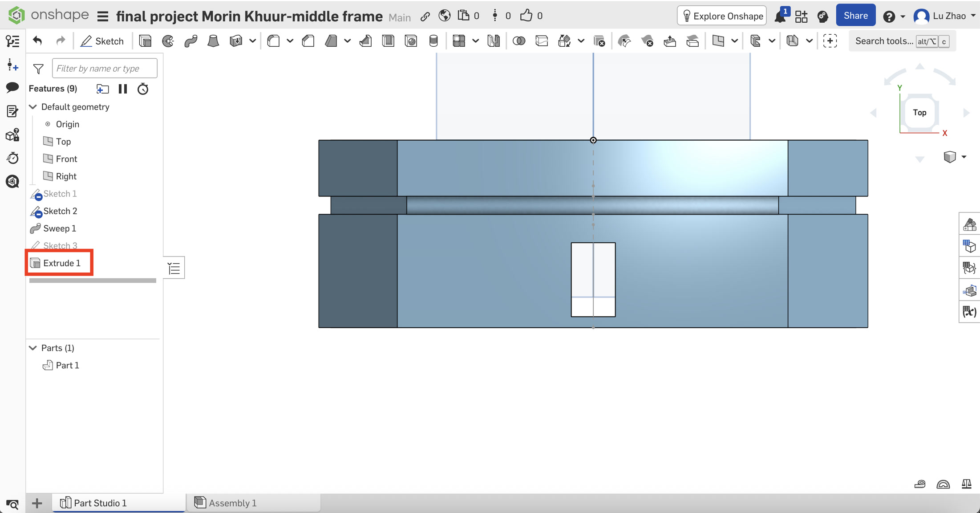The image size is (980, 513).
Task: Click the Top face of view cube
Action: [x=919, y=113]
